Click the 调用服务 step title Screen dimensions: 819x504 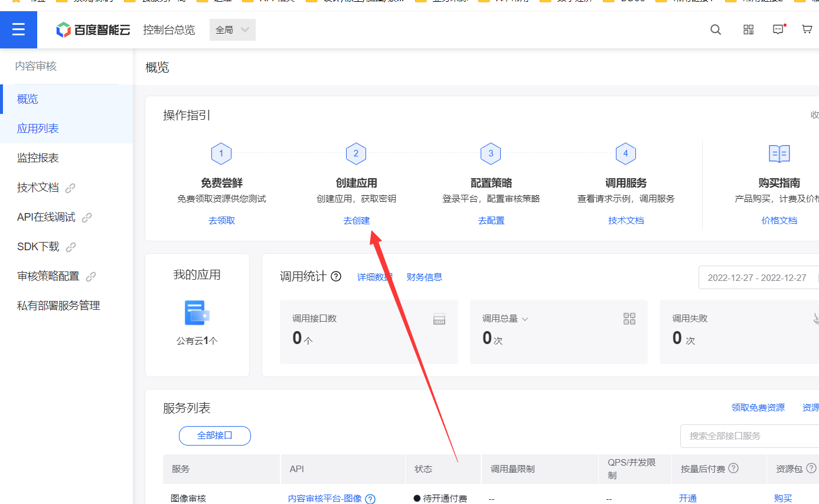point(626,183)
